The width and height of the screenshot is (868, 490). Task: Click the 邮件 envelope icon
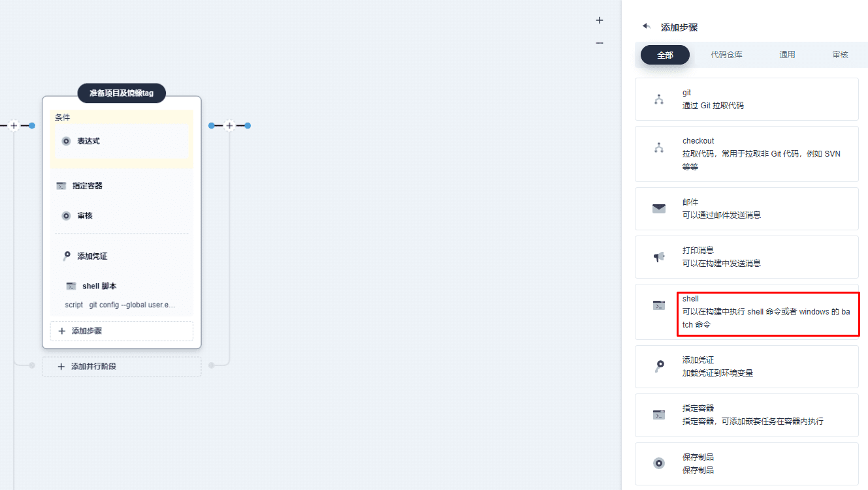658,209
